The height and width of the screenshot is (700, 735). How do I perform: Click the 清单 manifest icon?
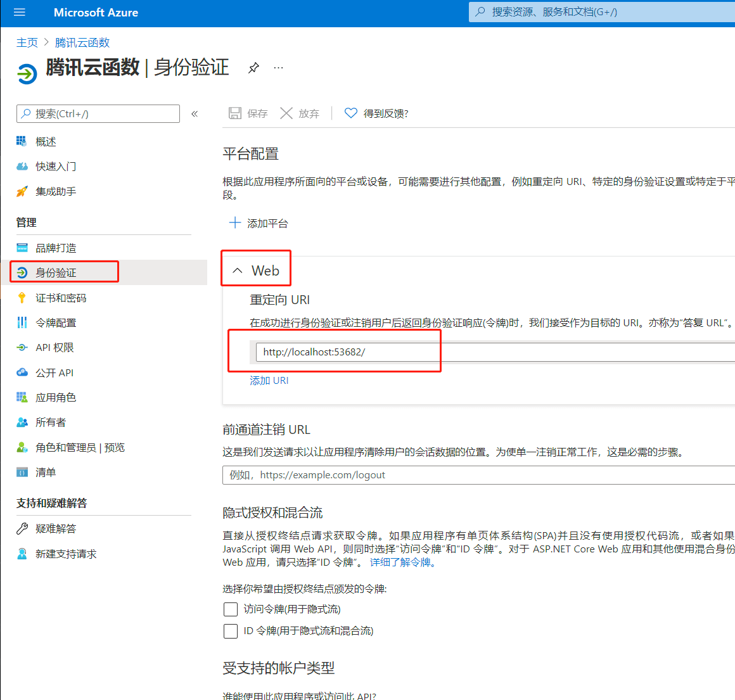pyautogui.click(x=22, y=473)
